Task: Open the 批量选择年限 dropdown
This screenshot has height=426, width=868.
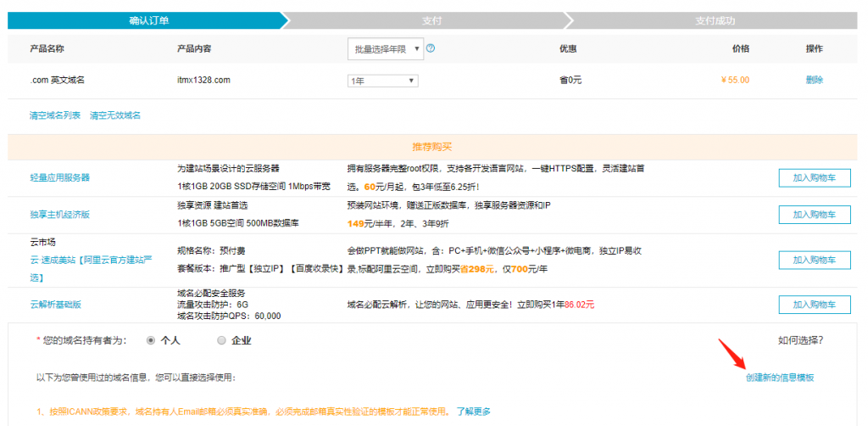Action: tap(385, 49)
